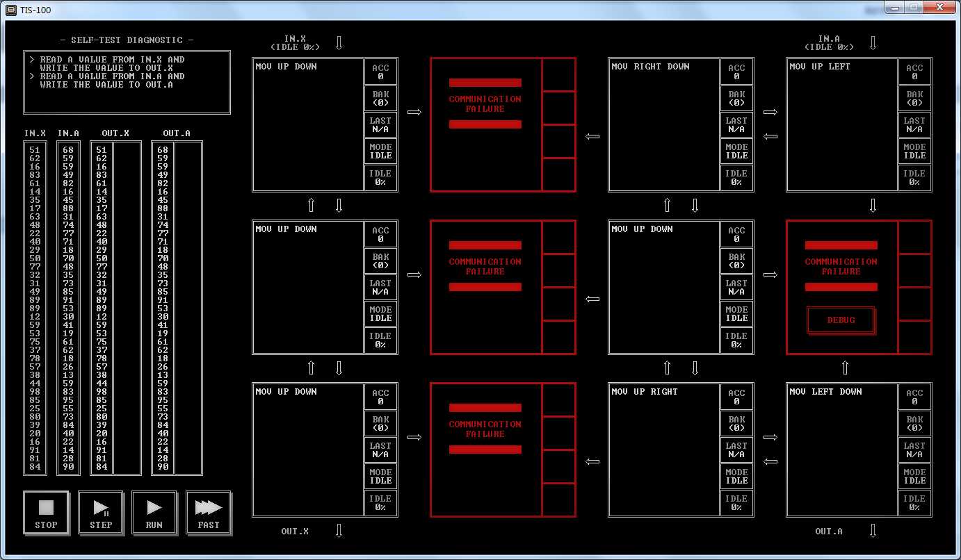Click the RUN button
Viewport: 961px width, 560px height.
(x=154, y=513)
